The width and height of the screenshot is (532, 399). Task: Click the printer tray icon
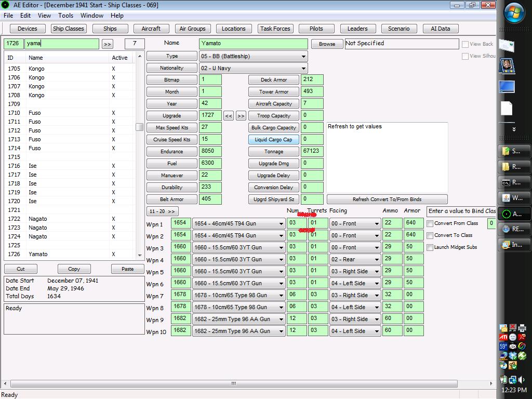pyautogui.click(x=522, y=328)
